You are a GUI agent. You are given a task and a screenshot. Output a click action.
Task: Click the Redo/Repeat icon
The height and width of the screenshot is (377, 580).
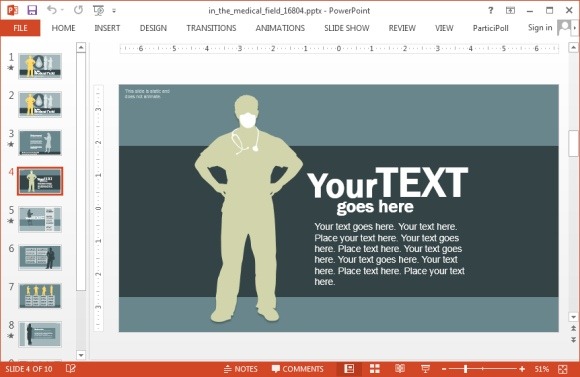click(x=78, y=10)
